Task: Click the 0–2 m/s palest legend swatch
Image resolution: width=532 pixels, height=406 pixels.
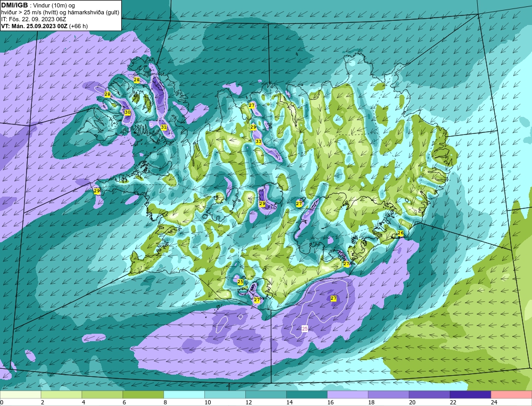Action: point(21,394)
